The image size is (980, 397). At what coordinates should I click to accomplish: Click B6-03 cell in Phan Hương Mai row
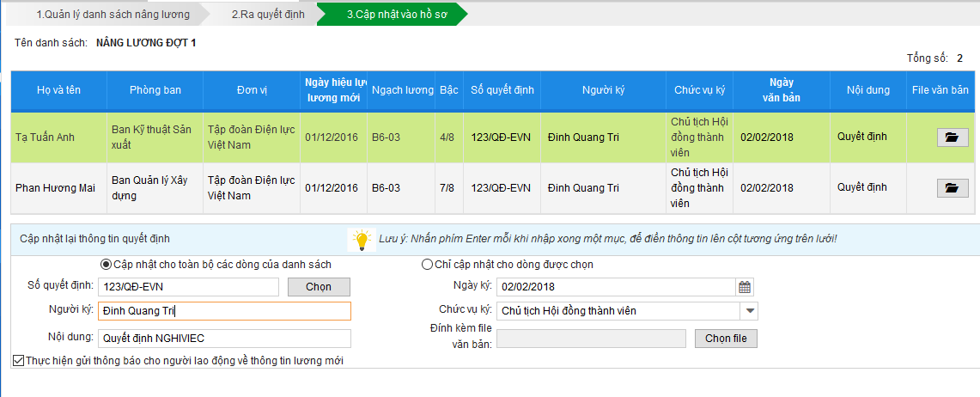pyautogui.click(x=401, y=187)
